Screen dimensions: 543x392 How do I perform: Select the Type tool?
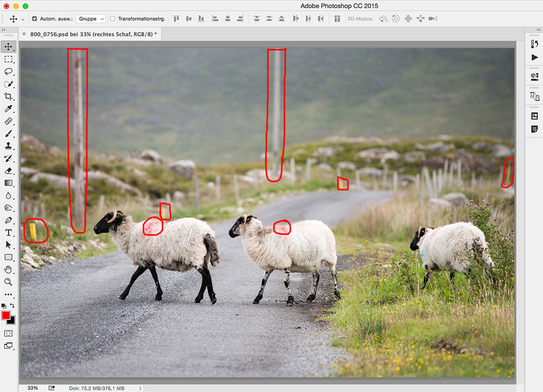pos(8,233)
